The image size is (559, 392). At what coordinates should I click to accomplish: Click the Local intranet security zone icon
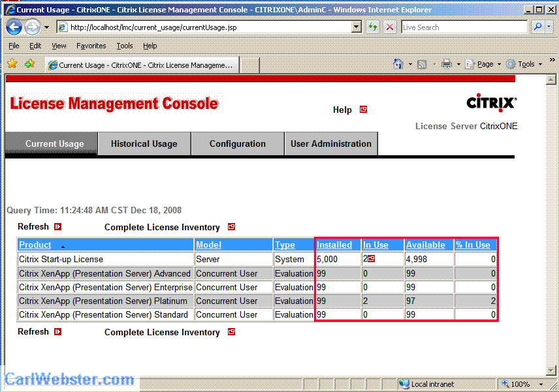click(404, 384)
